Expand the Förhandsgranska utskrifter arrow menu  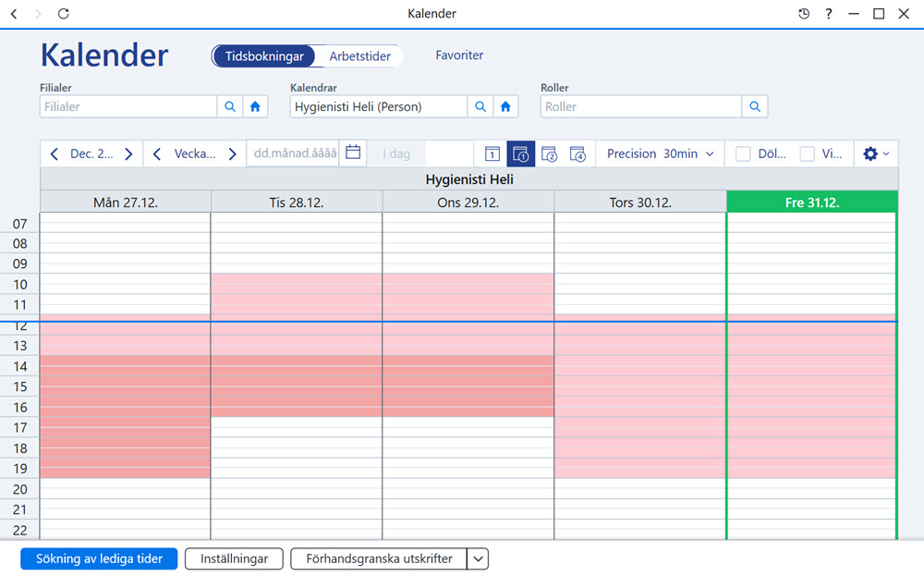coord(478,559)
